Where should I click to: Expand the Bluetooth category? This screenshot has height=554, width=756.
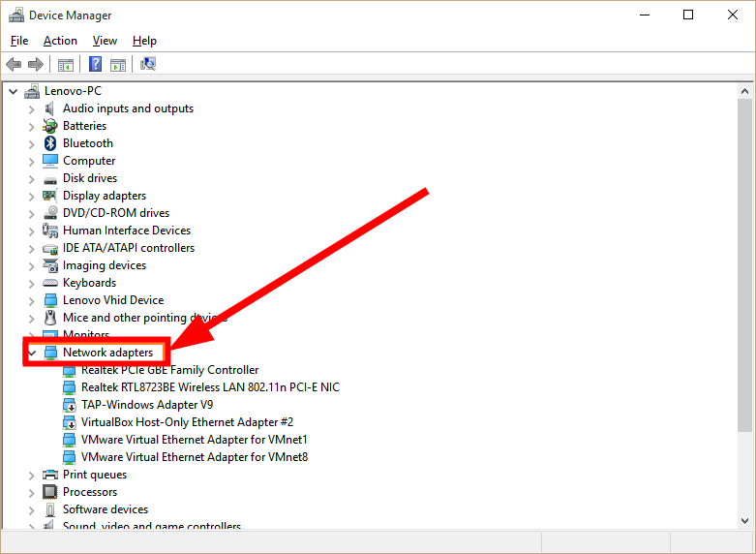click(x=31, y=144)
